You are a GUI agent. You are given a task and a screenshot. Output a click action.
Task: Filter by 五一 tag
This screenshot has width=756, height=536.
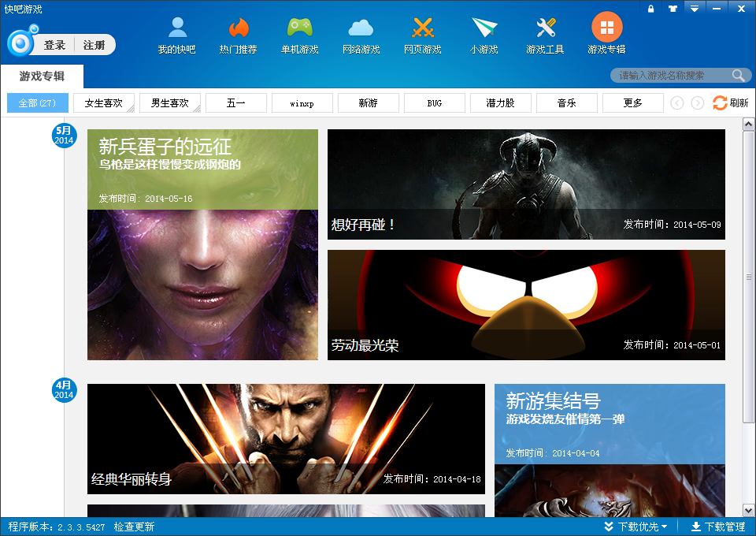tap(236, 102)
